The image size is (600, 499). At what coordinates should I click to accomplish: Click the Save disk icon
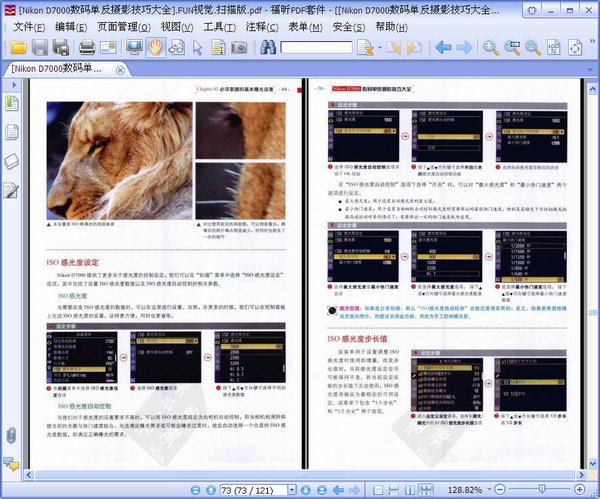40,47
